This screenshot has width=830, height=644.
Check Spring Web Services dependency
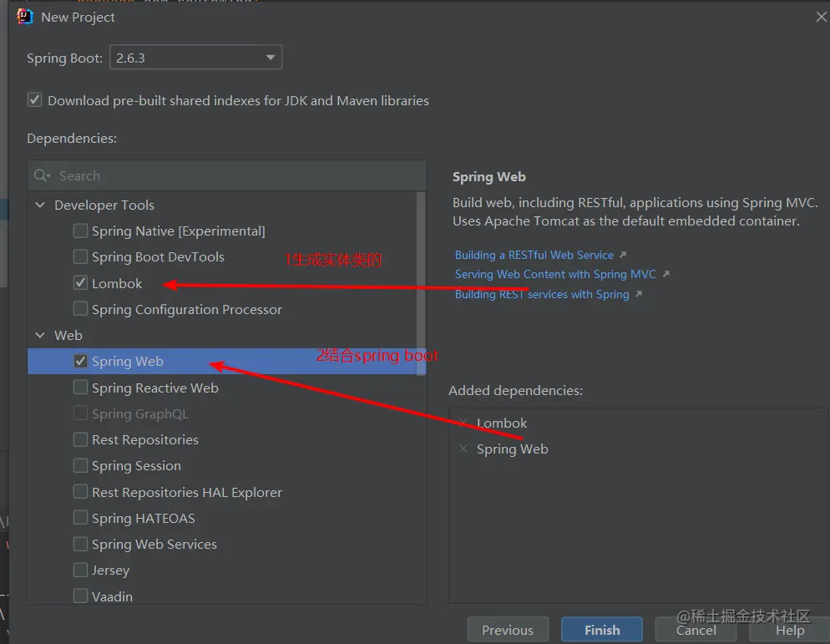pyautogui.click(x=80, y=544)
